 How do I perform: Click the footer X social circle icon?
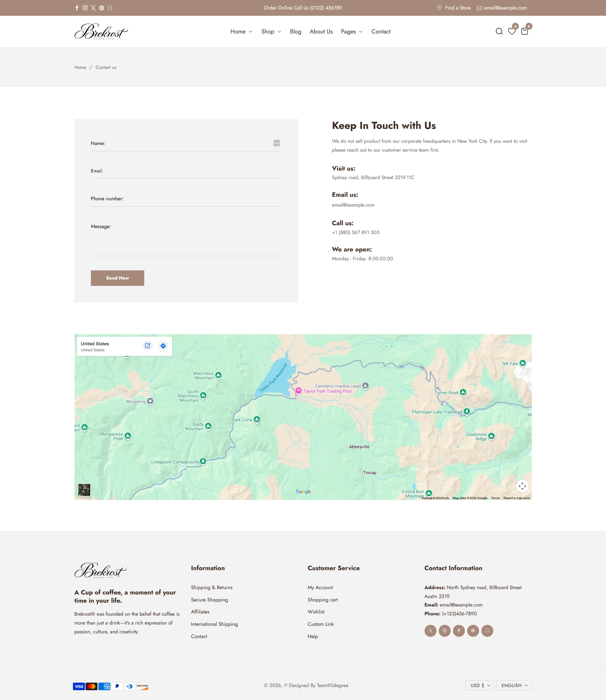[431, 631]
